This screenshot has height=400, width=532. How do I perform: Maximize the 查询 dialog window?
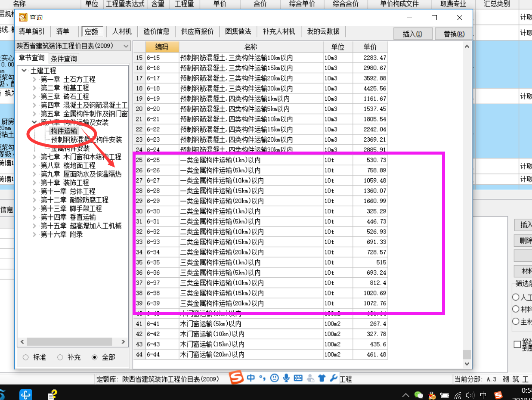coord(434,18)
